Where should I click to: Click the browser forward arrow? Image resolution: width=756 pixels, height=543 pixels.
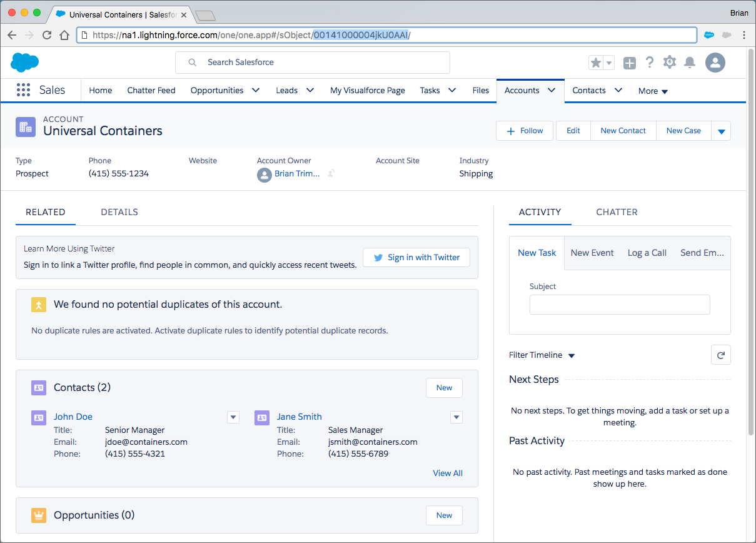click(29, 35)
